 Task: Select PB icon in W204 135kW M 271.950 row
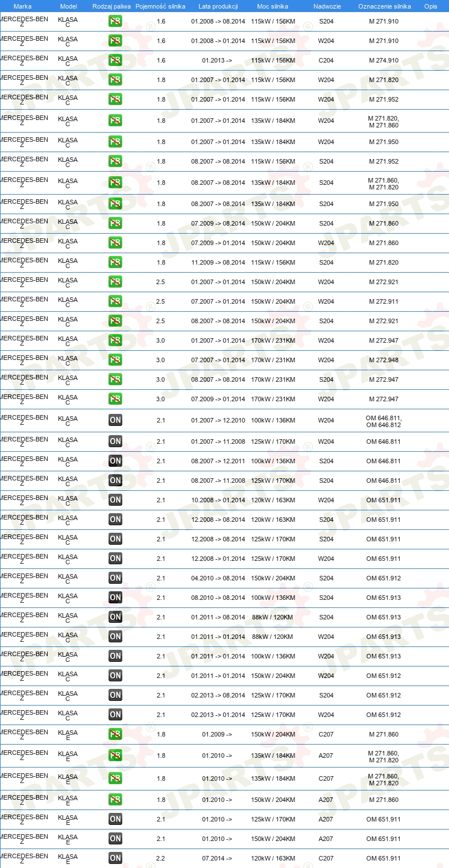point(115,142)
